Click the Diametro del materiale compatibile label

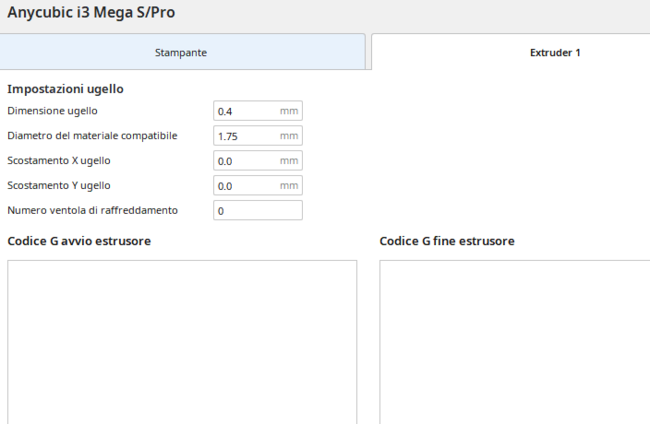click(91, 136)
